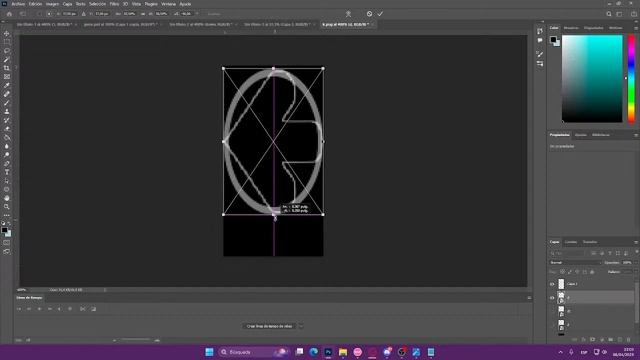Click the toolbar foreground color swatch
This screenshot has height=360, width=640.
(x=4, y=230)
